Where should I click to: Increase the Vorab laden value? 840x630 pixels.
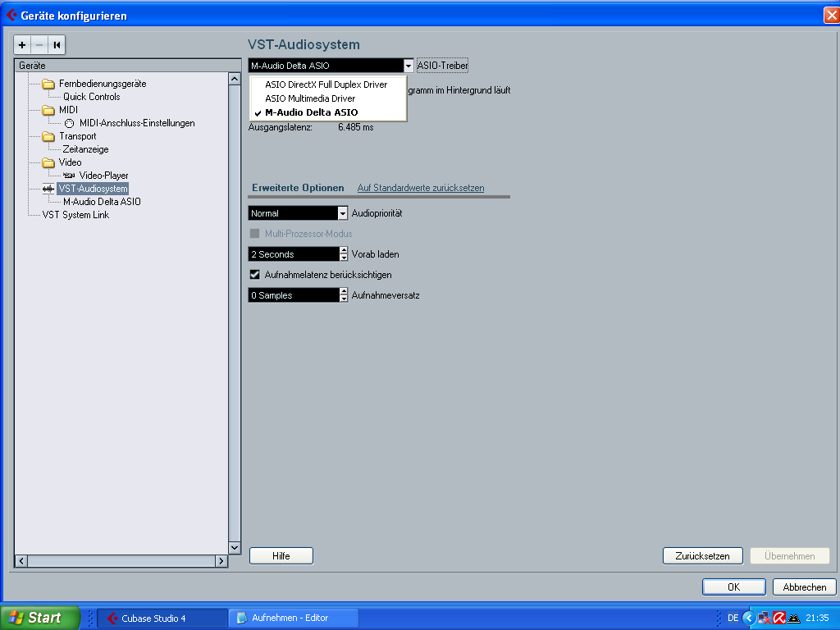[x=344, y=250]
